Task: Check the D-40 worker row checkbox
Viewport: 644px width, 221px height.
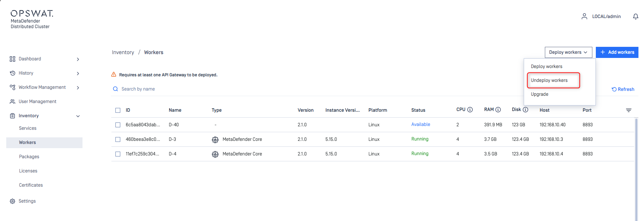Action: [118, 125]
